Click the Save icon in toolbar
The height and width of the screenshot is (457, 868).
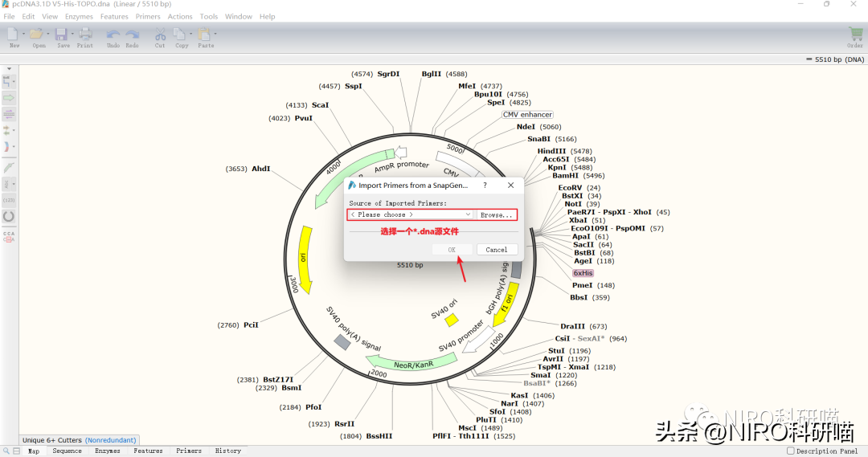pos(61,35)
